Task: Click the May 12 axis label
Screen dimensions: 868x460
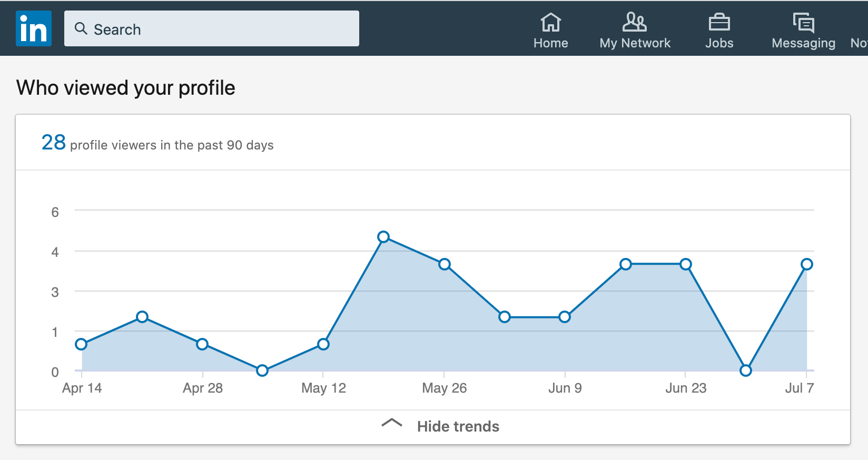Action: tap(323, 388)
